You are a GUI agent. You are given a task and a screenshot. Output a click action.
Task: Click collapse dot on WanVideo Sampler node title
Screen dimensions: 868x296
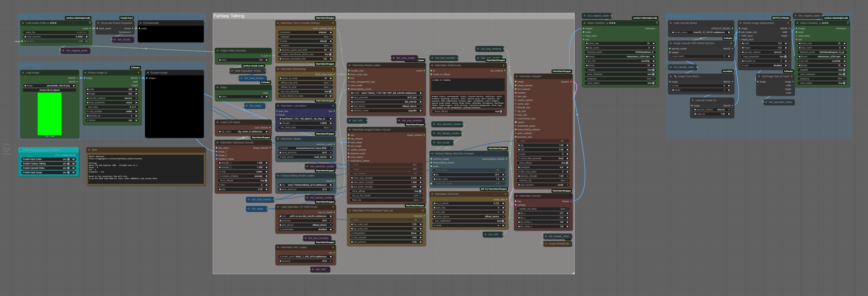pos(516,76)
